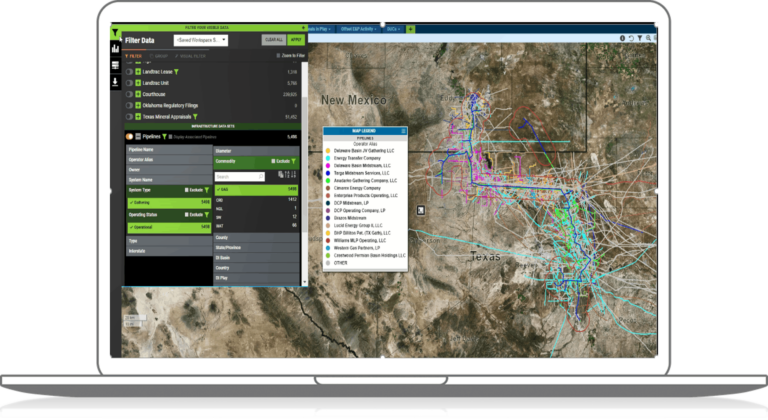
Task: Open the data table sidebar icon
Action: coord(115,65)
